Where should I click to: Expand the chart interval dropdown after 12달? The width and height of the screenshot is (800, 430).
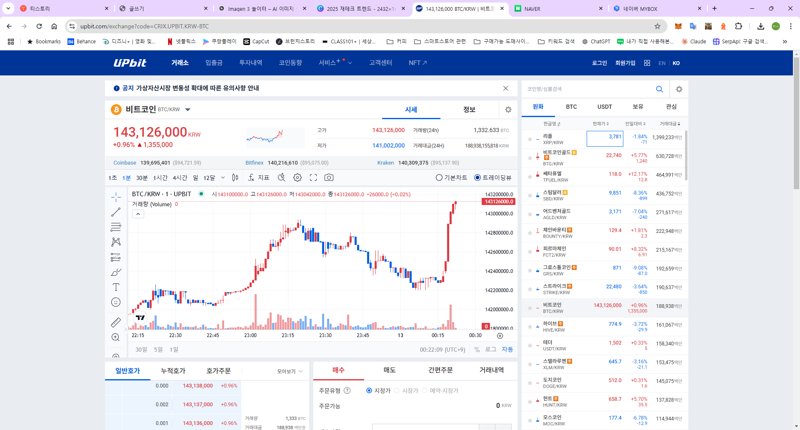click(x=222, y=178)
